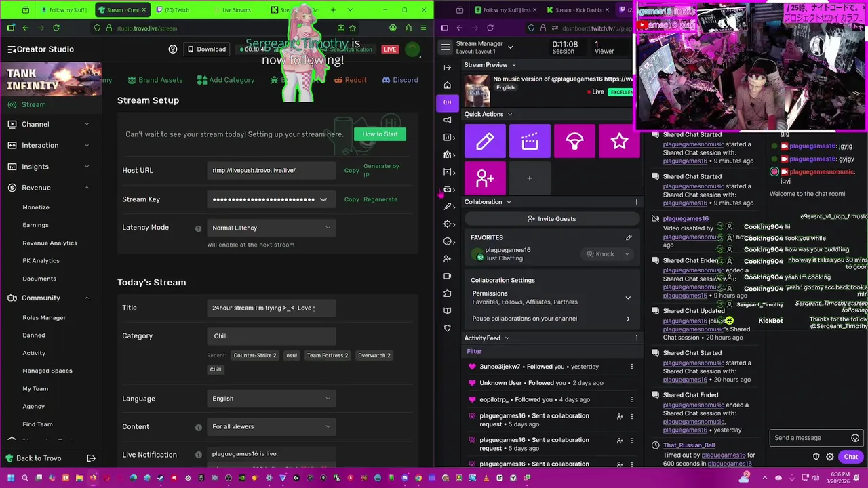Regenerate the Stream Key
The height and width of the screenshot is (488, 868).
point(380,199)
